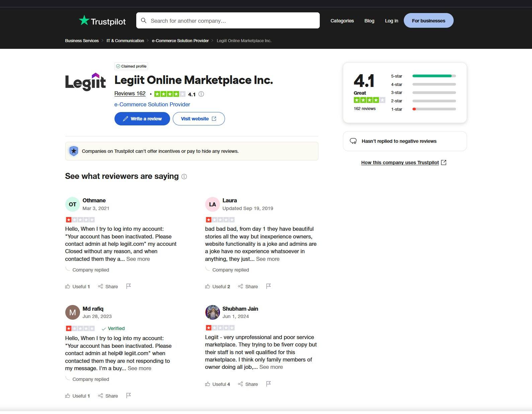Image resolution: width=532 pixels, height=414 pixels.
Task: Open Shubham Jain's profile picture
Action: pyautogui.click(x=212, y=312)
